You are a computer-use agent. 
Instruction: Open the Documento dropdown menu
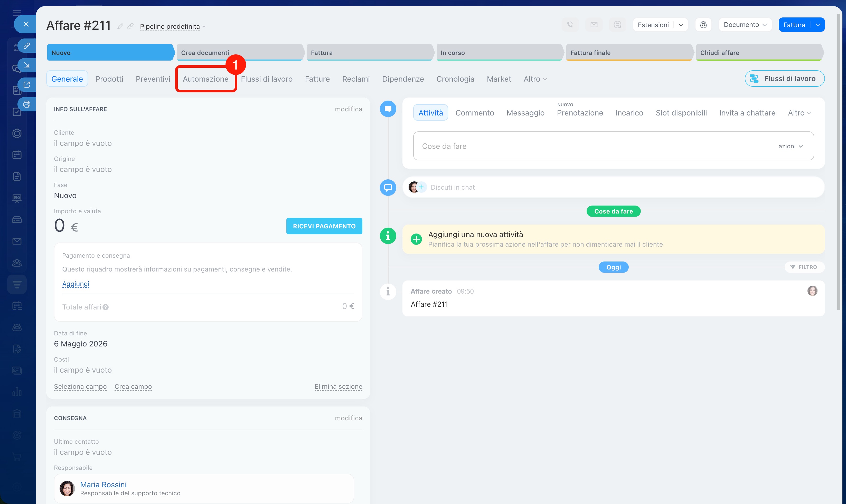745,25
